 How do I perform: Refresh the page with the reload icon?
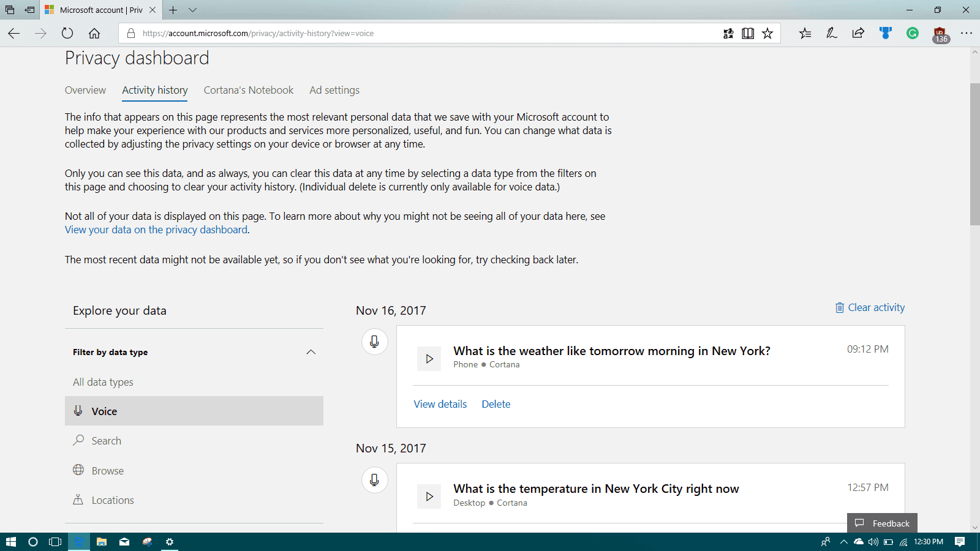click(67, 34)
